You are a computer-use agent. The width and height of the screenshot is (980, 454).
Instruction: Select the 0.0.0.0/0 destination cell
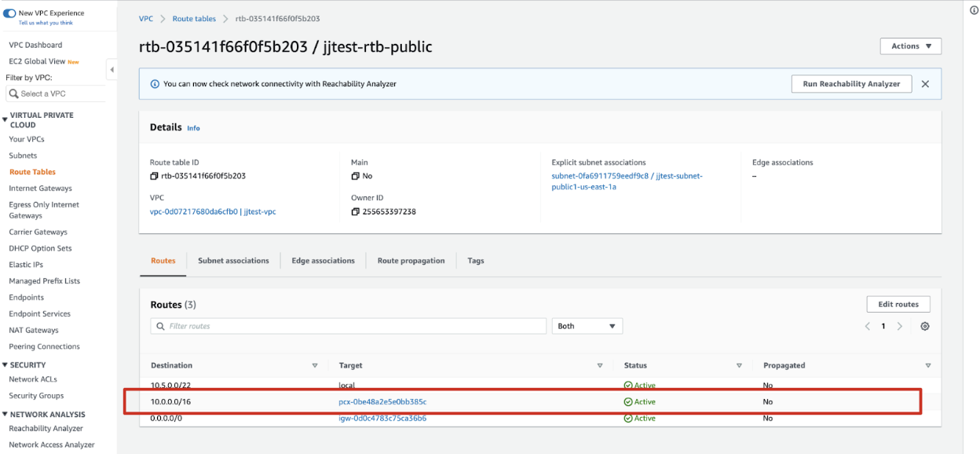pyautogui.click(x=166, y=419)
